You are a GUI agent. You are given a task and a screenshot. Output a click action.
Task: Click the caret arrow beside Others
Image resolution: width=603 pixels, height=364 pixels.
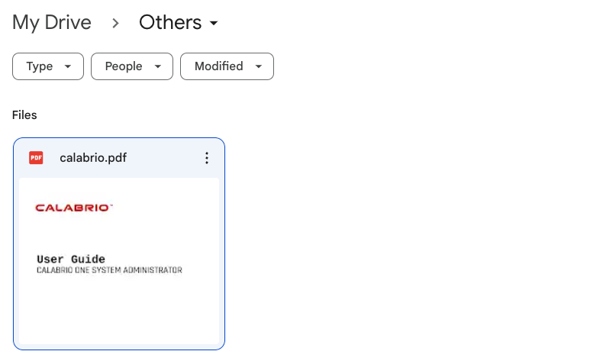point(214,23)
